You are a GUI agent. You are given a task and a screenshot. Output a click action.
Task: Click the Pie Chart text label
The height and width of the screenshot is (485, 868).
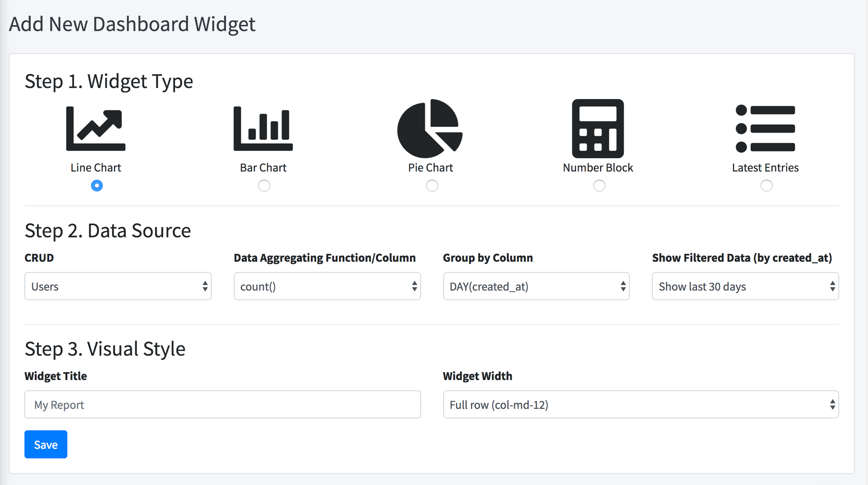click(430, 168)
